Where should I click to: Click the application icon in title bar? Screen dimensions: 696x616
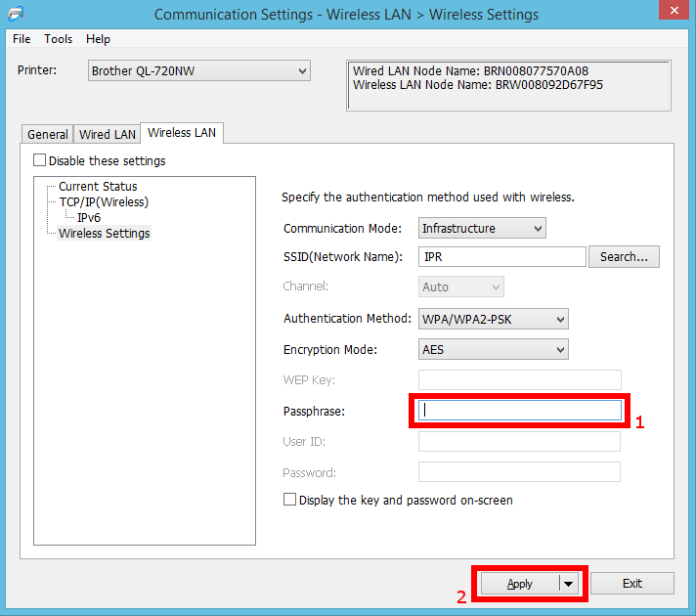point(11,14)
